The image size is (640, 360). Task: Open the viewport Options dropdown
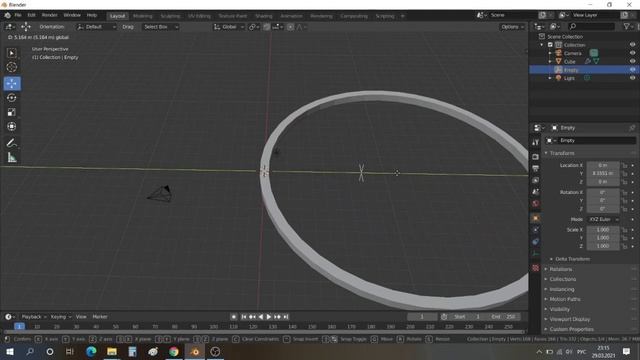pos(512,27)
